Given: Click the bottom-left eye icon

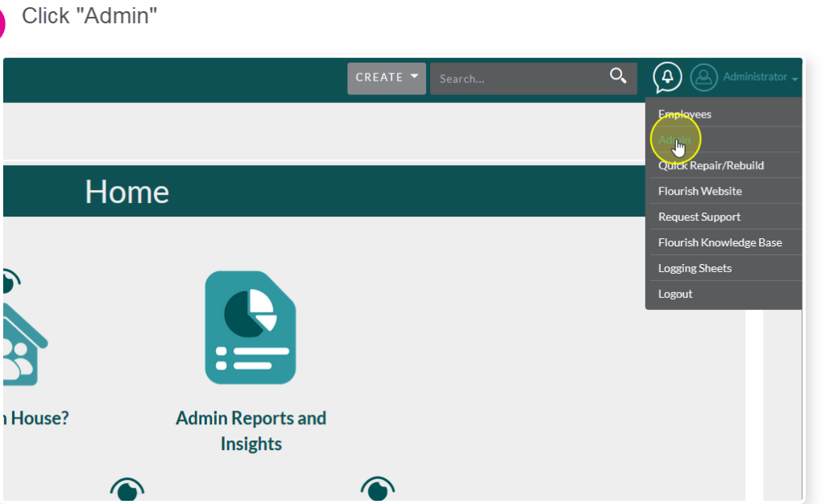Looking at the screenshot, I should [126, 488].
